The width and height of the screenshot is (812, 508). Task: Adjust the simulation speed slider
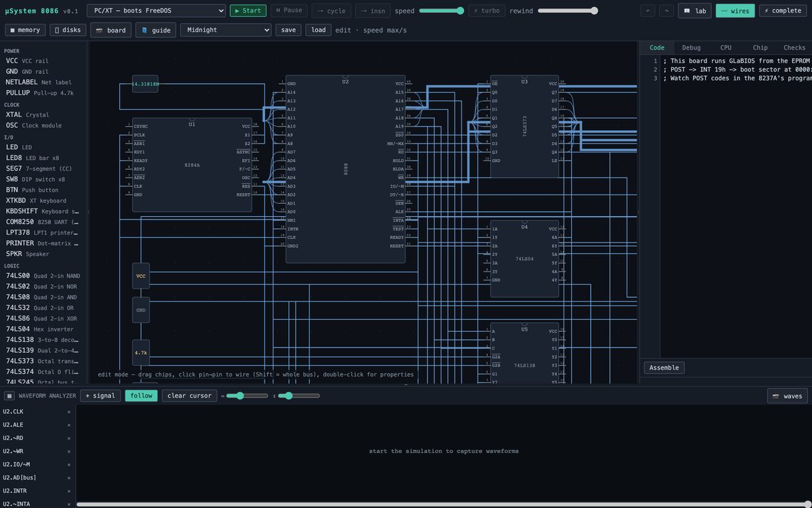click(x=441, y=11)
